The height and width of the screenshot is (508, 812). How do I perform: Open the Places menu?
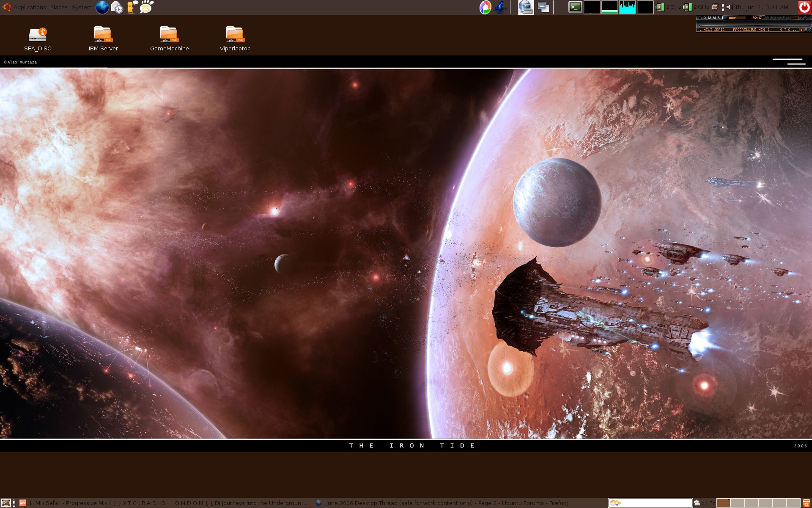(59, 7)
